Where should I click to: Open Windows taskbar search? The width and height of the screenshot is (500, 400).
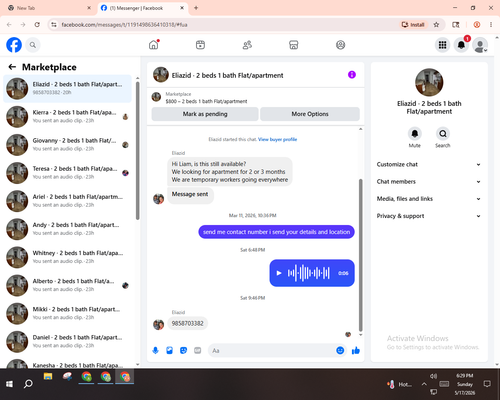(x=28, y=384)
